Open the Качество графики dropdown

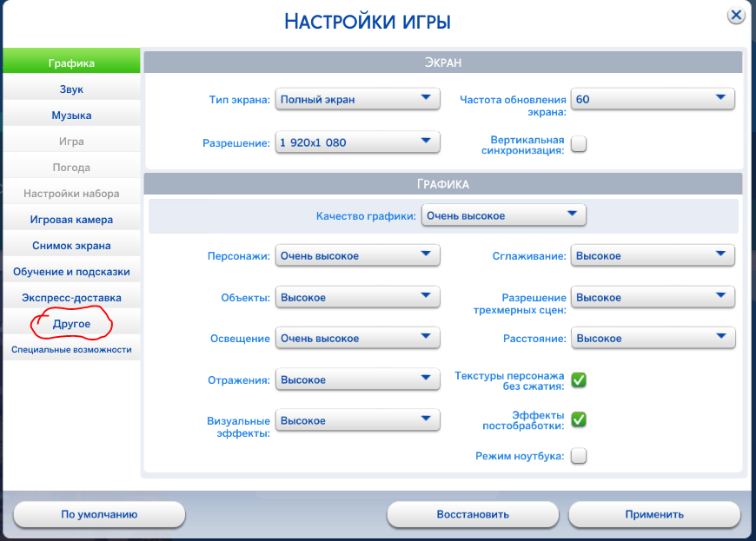[x=503, y=214]
